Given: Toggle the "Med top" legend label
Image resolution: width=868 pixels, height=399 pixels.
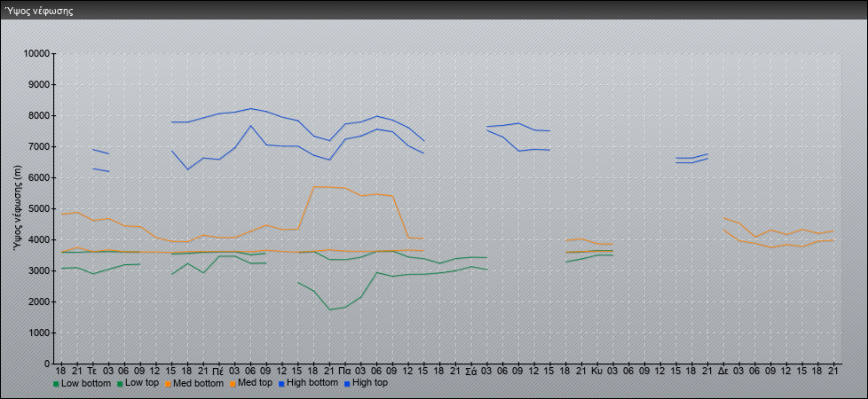Looking at the screenshot, I should coord(257,383).
